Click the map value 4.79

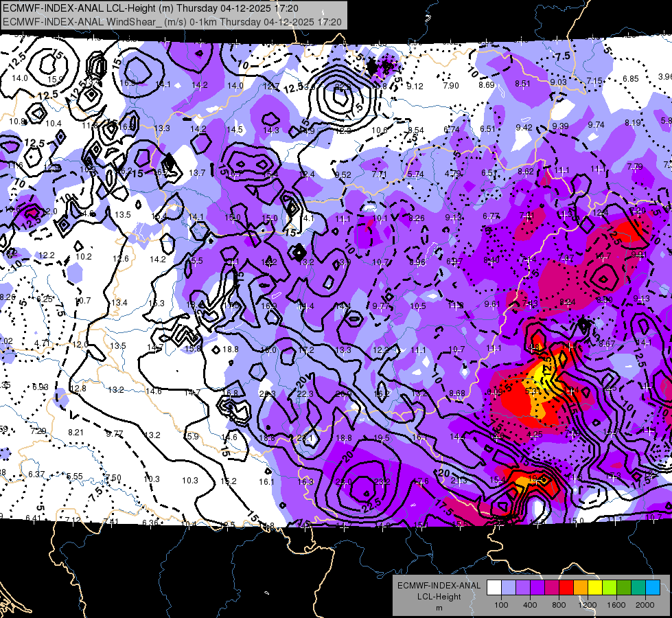pyautogui.click(x=452, y=174)
